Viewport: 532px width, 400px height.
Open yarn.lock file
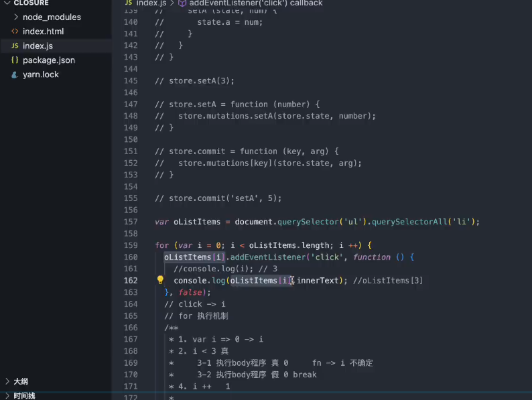[x=40, y=74]
